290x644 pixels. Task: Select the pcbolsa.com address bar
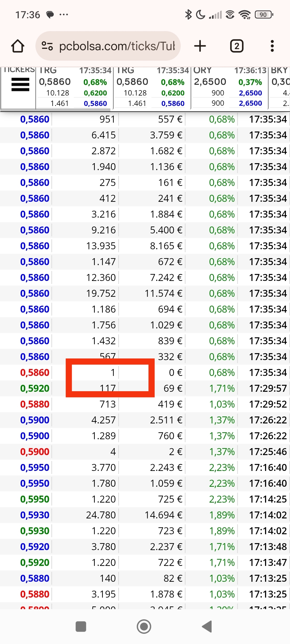coord(108,46)
